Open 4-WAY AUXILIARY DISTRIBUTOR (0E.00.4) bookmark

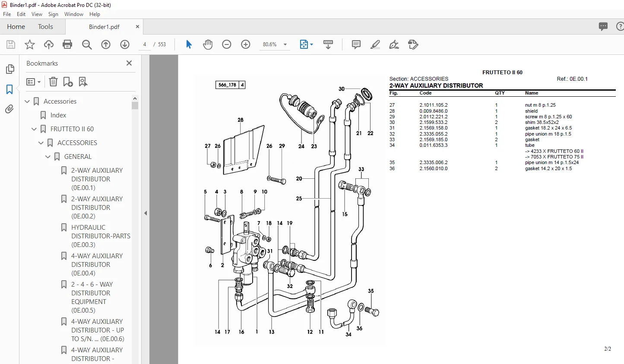click(97, 265)
